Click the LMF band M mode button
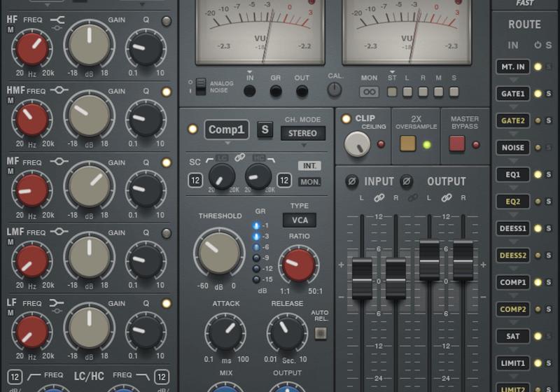 pos(10,241)
